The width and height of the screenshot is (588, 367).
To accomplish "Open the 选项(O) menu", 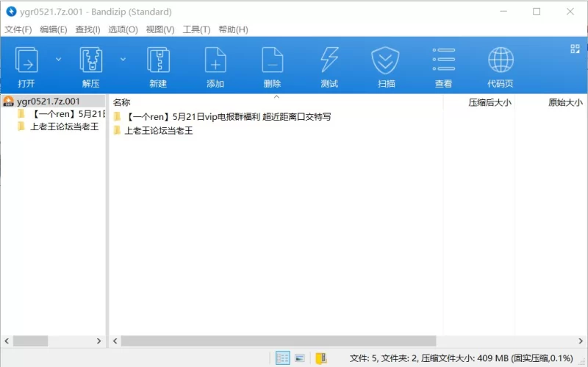I will click(123, 29).
